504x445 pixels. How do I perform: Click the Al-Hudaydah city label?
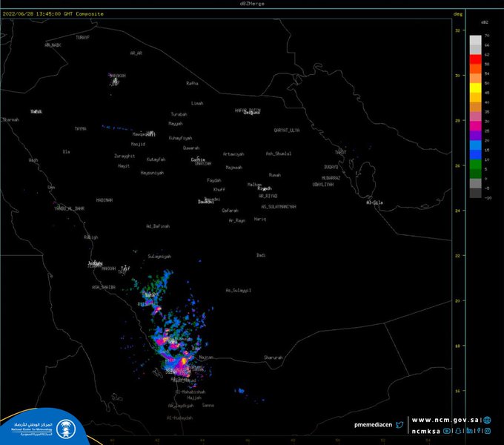pos(179,418)
